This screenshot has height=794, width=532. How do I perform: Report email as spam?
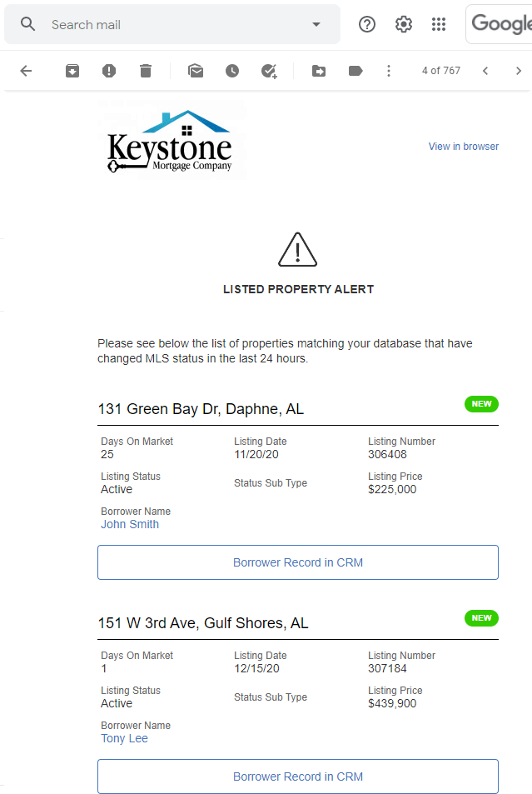coord(109,71)
